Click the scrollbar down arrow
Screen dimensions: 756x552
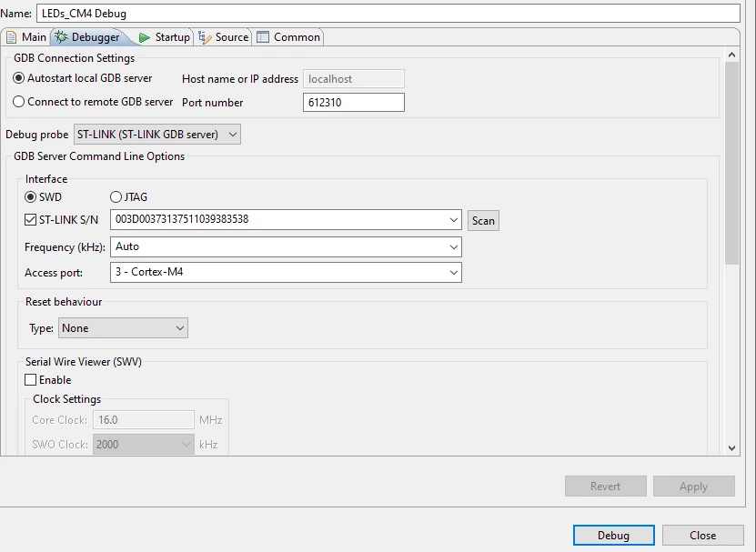click(731, 448)
